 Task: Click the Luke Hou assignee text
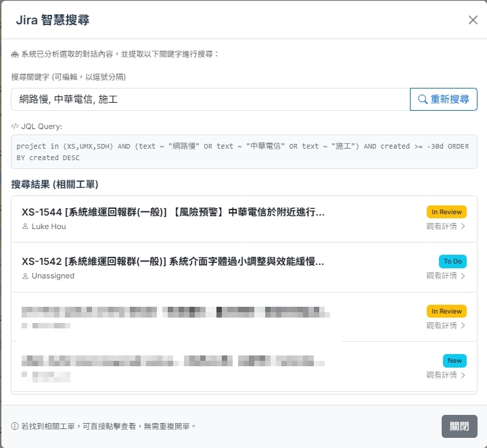point(49,226)
